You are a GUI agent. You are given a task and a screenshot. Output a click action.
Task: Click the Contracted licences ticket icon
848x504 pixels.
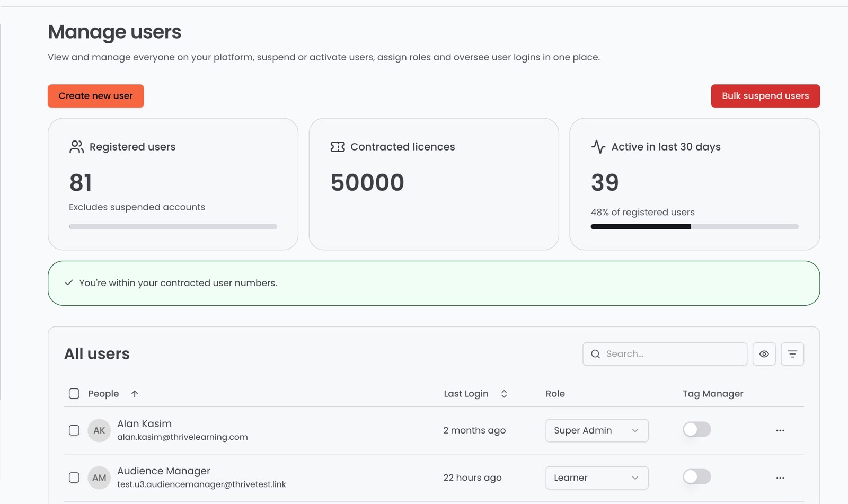click(x=338, y=147)
